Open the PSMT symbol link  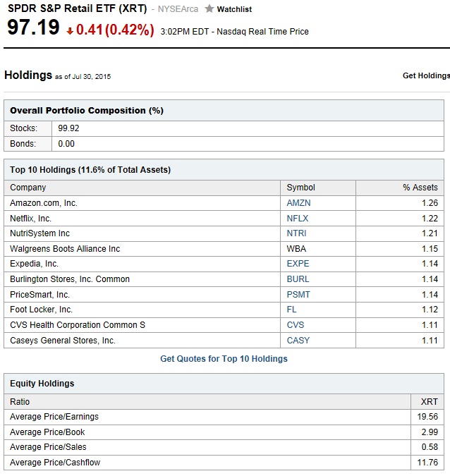click(298, 295)
